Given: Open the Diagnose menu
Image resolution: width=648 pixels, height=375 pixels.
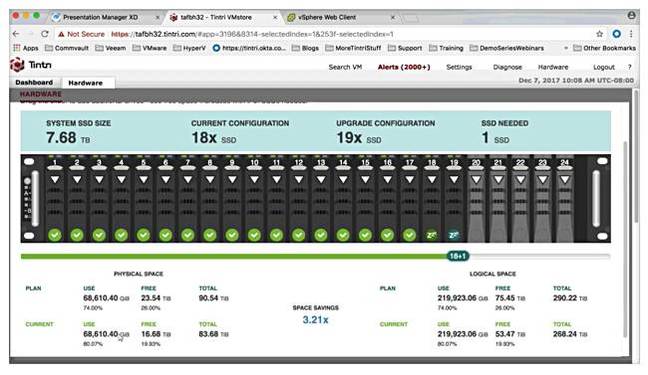Looking at the screenshot, I should coord(507,67).
